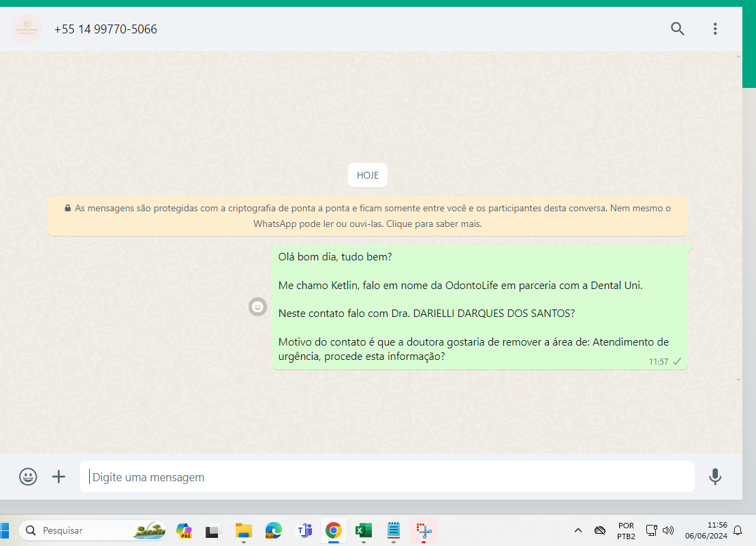The image size is (756, 546).
Task: Open notification bell in taskbar
Action: tap(738, 530)
